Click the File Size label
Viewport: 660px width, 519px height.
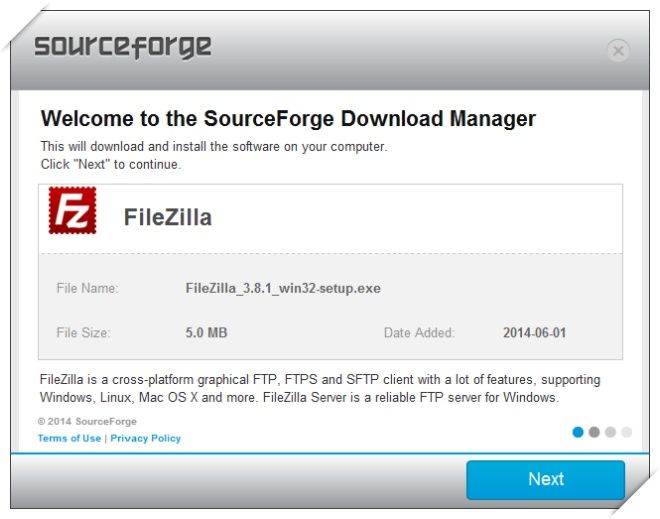coord(83,333)
